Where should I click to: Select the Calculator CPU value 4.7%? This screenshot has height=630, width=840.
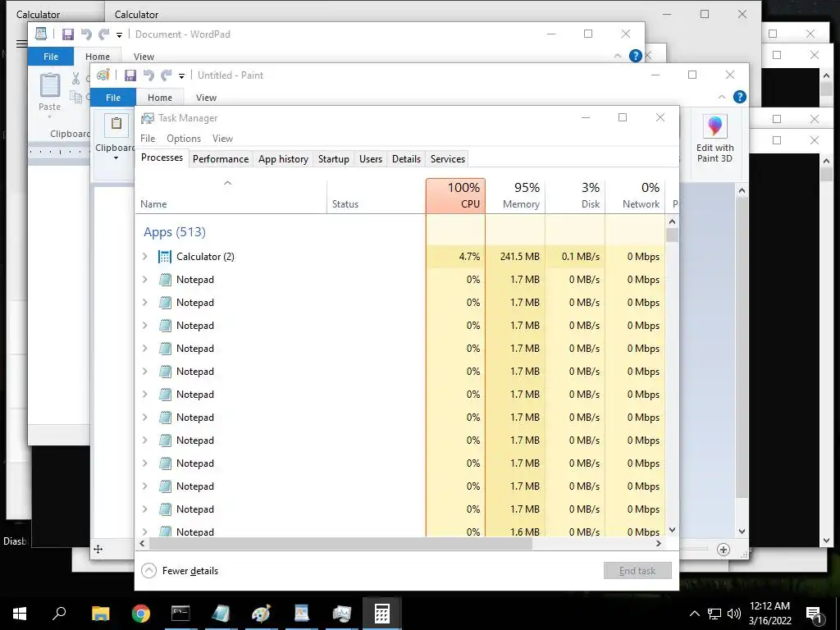click(469, 257)
